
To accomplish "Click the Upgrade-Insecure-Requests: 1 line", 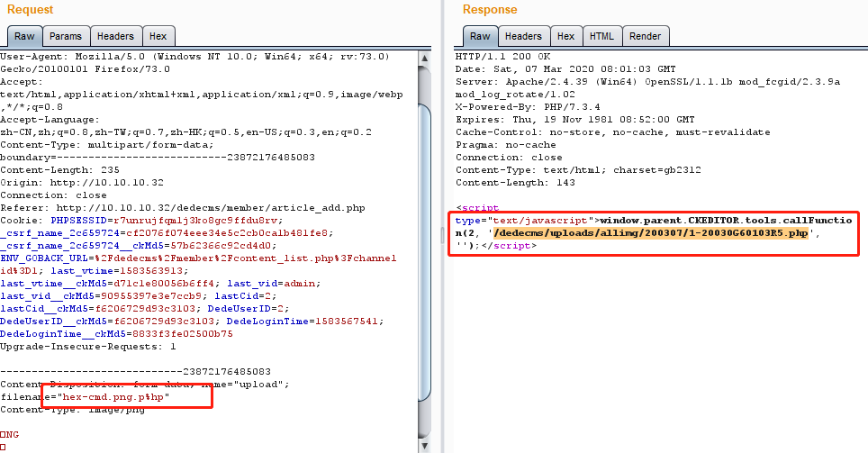I will [x=88, y=346].
